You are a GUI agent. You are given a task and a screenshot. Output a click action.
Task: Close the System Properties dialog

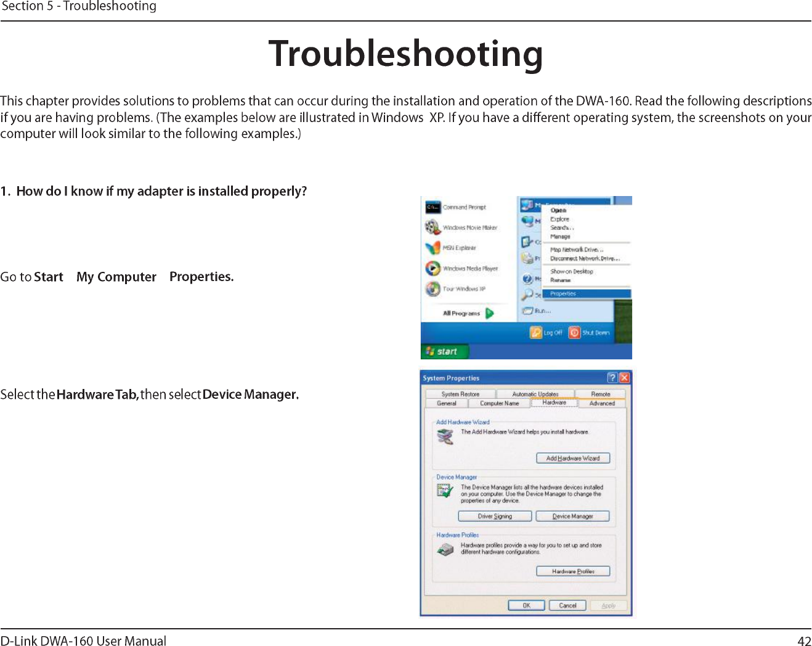tap(624, 377)
